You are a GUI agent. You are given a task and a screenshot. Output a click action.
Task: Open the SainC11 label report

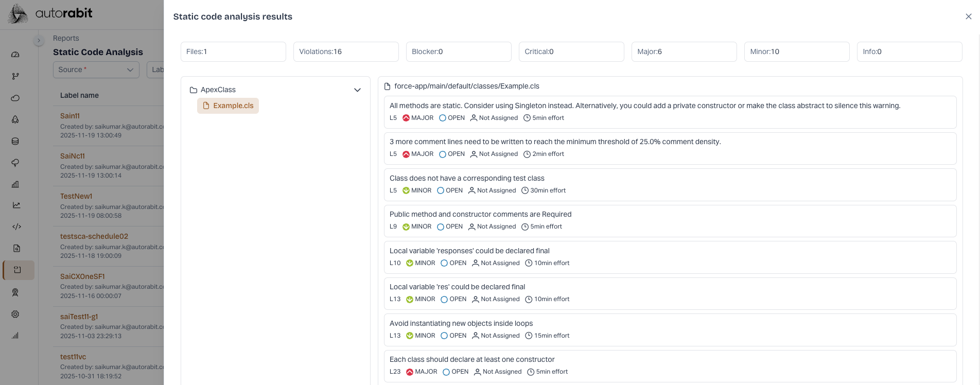(x=73, y=156)
